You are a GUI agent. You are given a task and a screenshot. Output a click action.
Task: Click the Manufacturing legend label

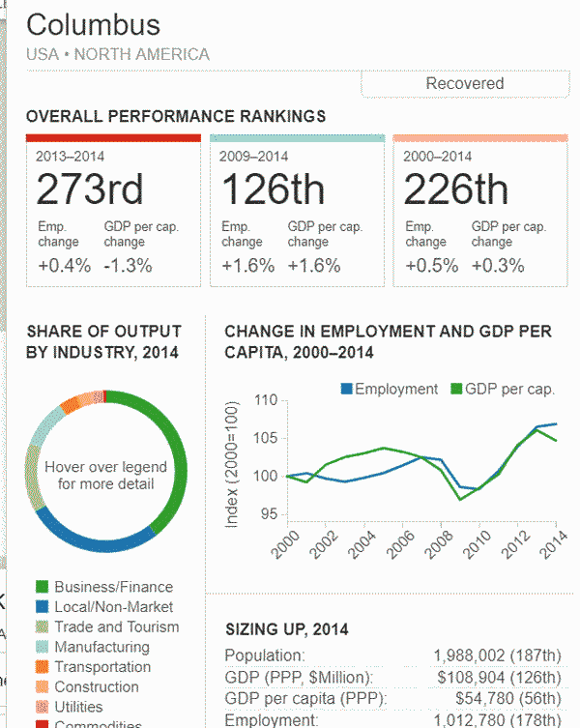point(101,647)
